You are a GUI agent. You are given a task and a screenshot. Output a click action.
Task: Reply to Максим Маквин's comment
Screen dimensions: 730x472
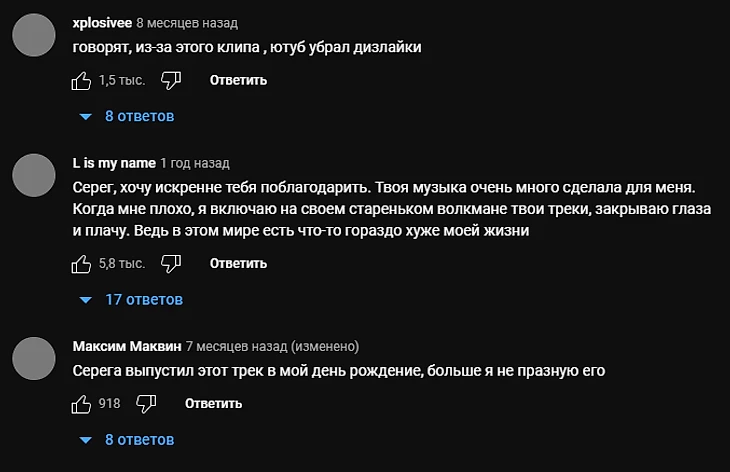213,404
